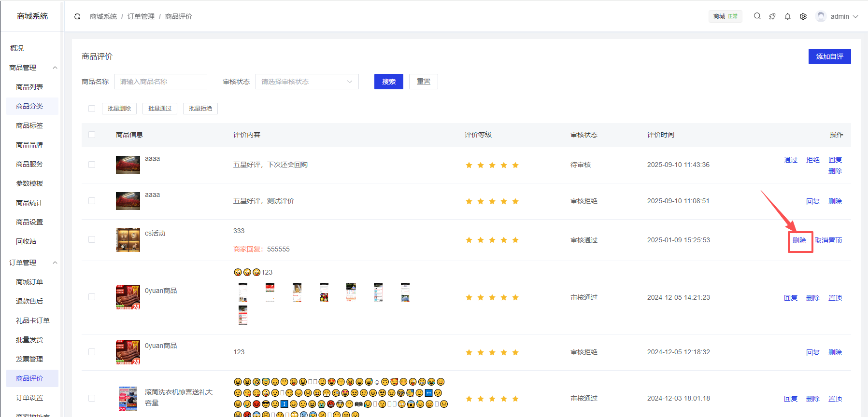Screen dimensions: 868x417
Task: Collapse the 订单管理 sidebar section
Action: [55, 263]
